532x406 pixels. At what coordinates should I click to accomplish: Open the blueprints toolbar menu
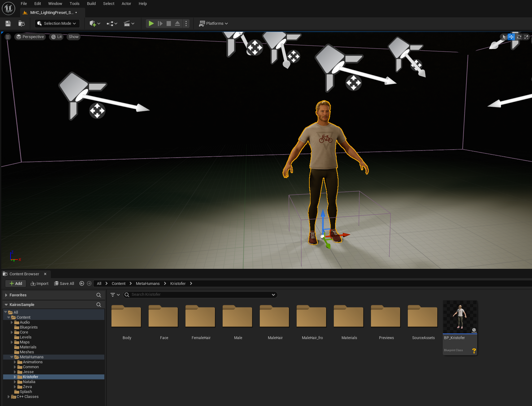(112, 24)
